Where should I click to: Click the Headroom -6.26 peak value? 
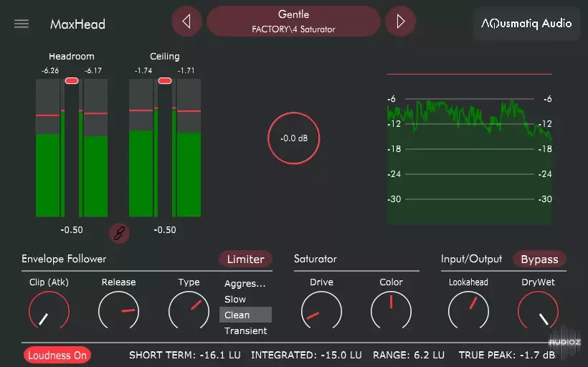point(50,70)
